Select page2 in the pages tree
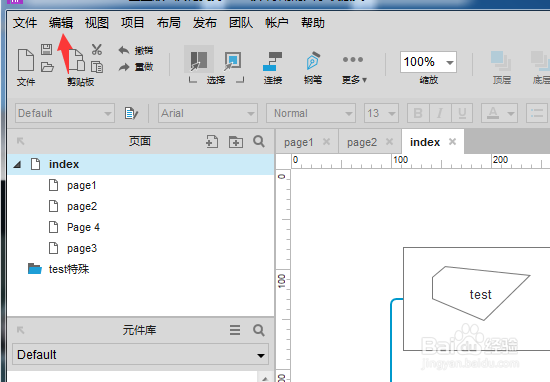The width and height of the screenshot is (550, 382). (82, 206)
